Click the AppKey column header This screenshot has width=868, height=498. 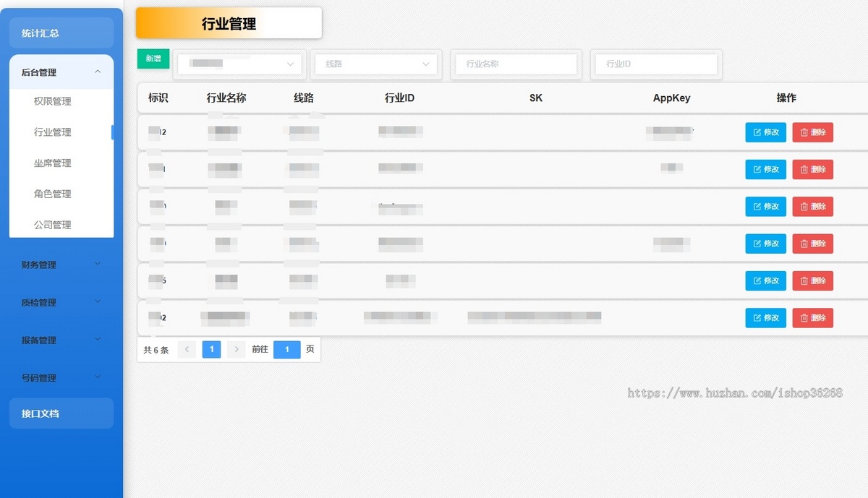672,98
